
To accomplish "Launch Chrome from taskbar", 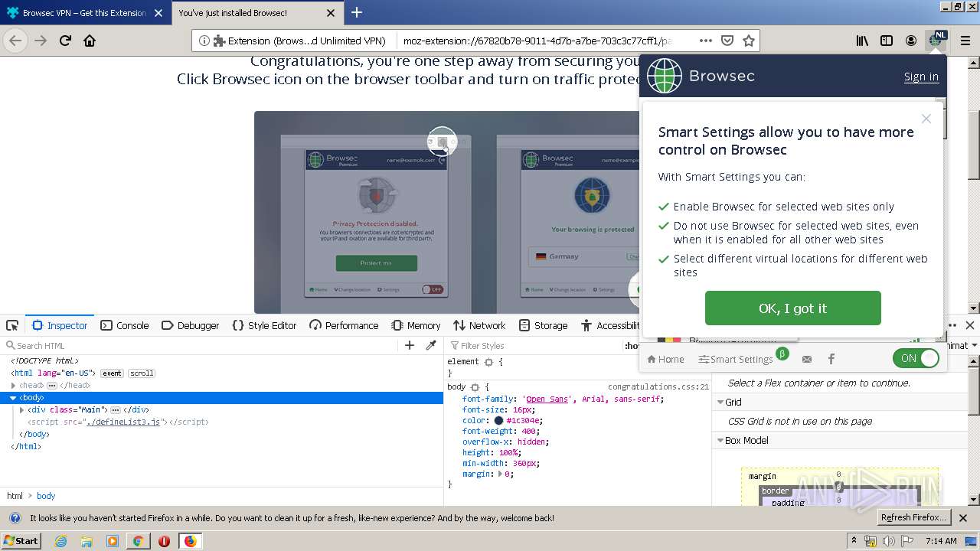I will [138, 540].
